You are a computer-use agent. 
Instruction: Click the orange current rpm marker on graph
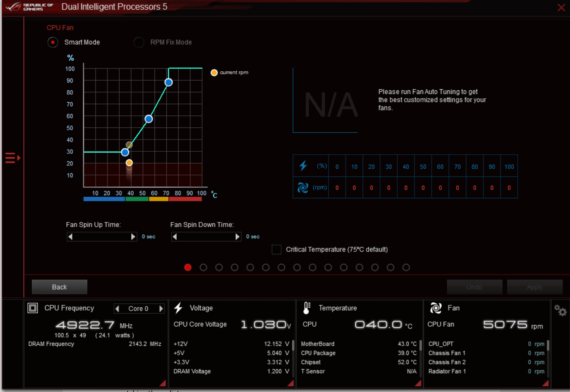(x=129, y=163)
